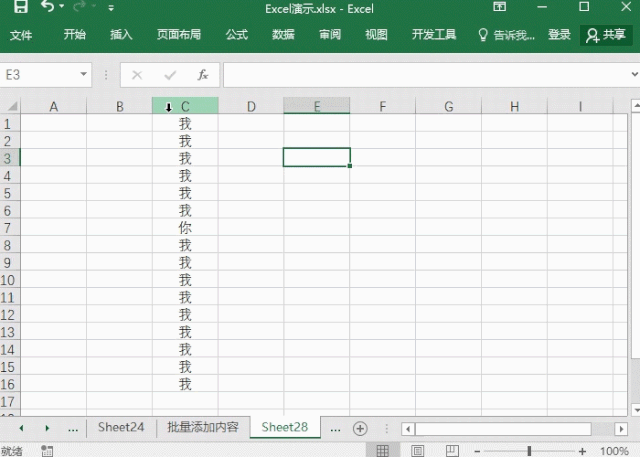Viewport: 640px width, 457px height.
Task: Click the Insert Function fx icon
Action: coord(203,75)
